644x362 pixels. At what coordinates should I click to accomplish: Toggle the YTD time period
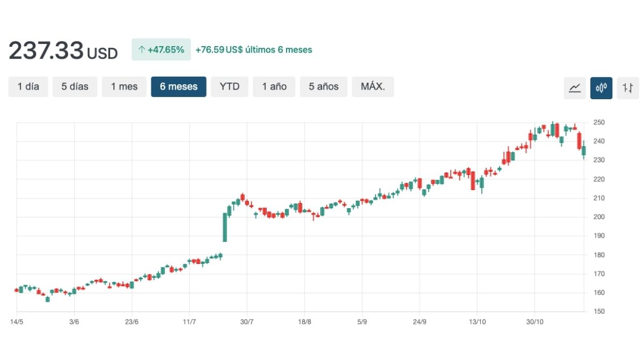[x=230, y=86]
